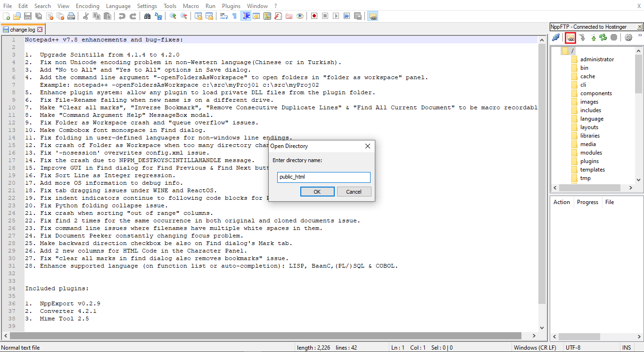Image resolution: width=644 pixels, height=352 pixels.
Task: Cancel the Open Directory dialog
Action: pyautogui.click(x=354, y=191)
